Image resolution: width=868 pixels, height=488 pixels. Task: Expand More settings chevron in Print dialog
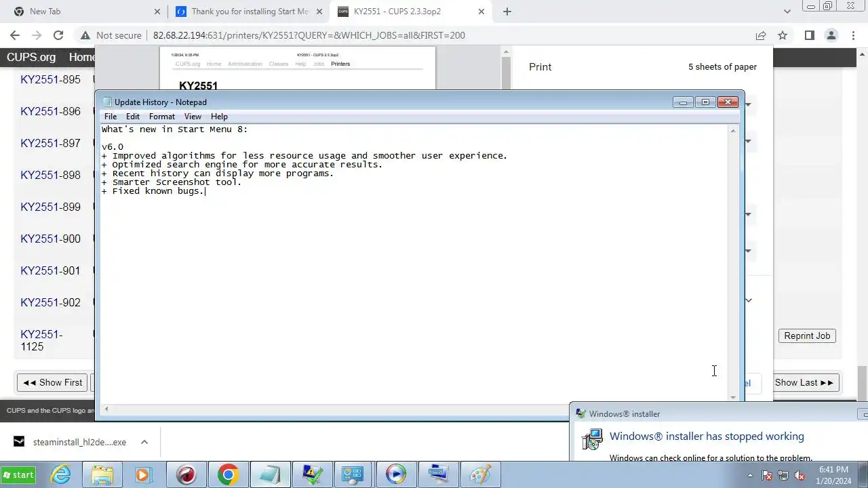(x=748, y=300)
